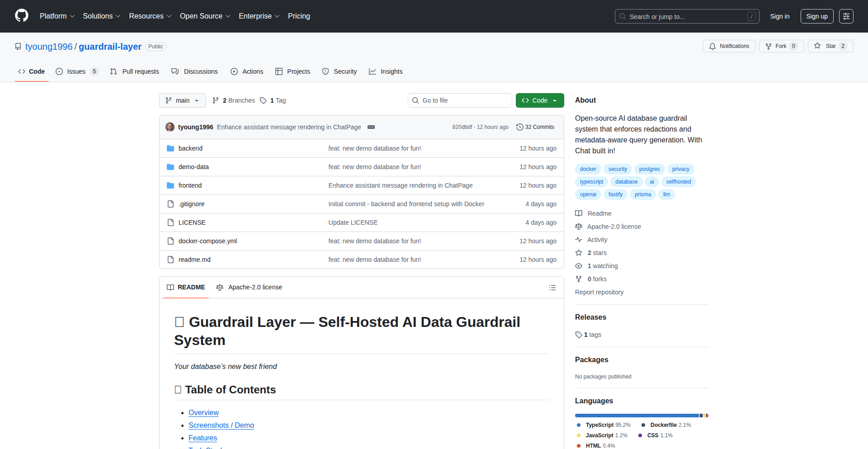Open the Screenshots / Demo link

click(221, 425)
